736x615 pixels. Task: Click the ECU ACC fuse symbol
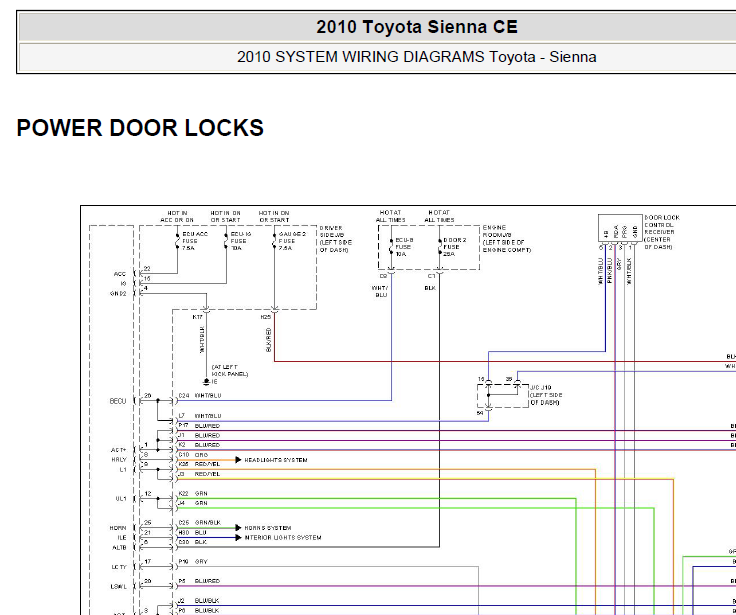point(177,240)
